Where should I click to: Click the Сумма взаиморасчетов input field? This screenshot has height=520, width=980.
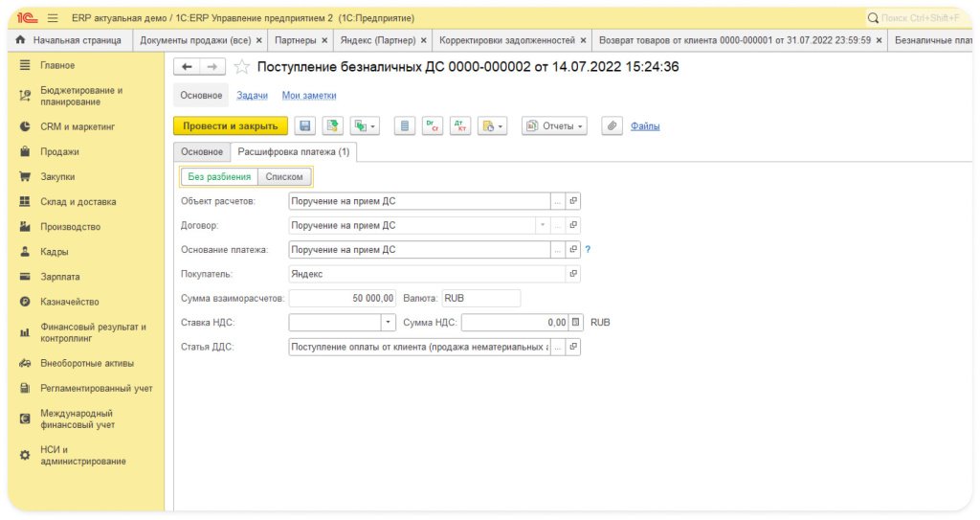click(x=343, y=298)
